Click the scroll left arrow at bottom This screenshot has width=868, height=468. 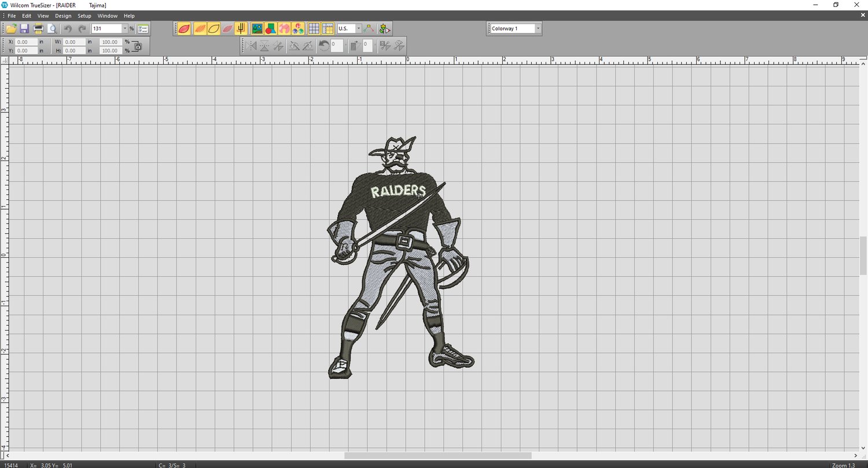pyautogui.click(x=7, y=456)
